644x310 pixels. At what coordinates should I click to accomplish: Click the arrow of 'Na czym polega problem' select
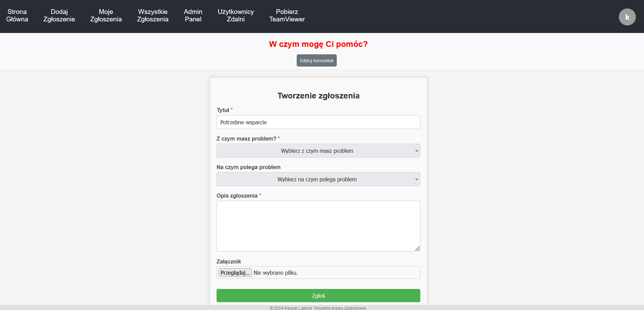click(x=417, y=179)
